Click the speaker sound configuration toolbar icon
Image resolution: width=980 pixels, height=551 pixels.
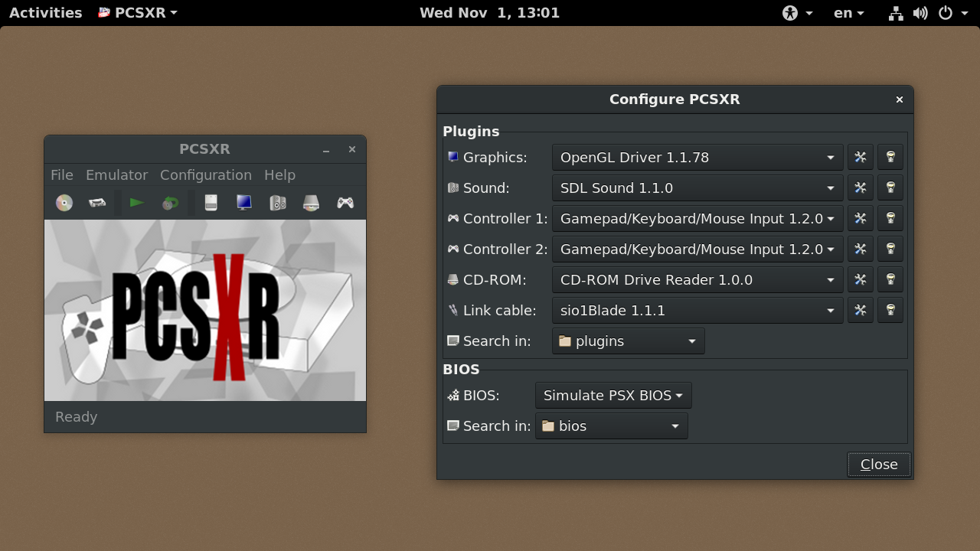coord(278,203)
